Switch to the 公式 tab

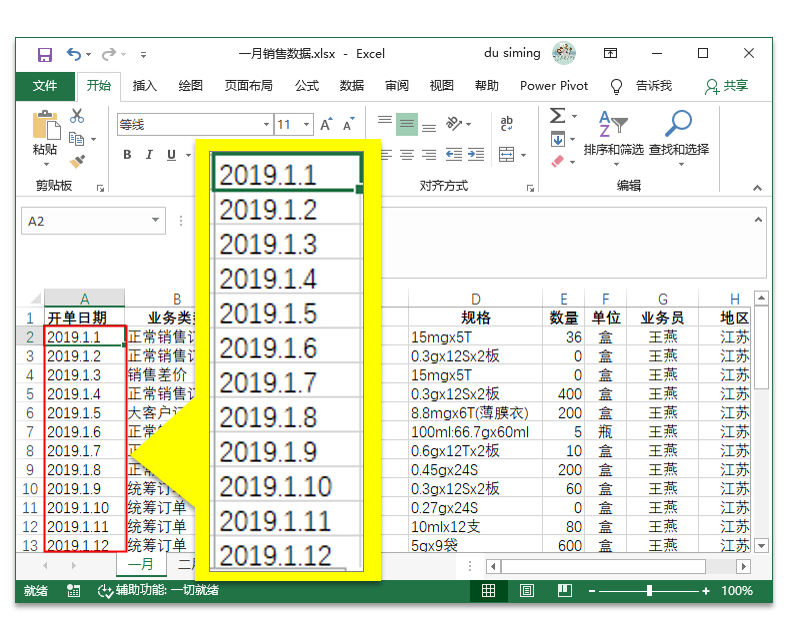pyautogui.click(x=307, y=86)
